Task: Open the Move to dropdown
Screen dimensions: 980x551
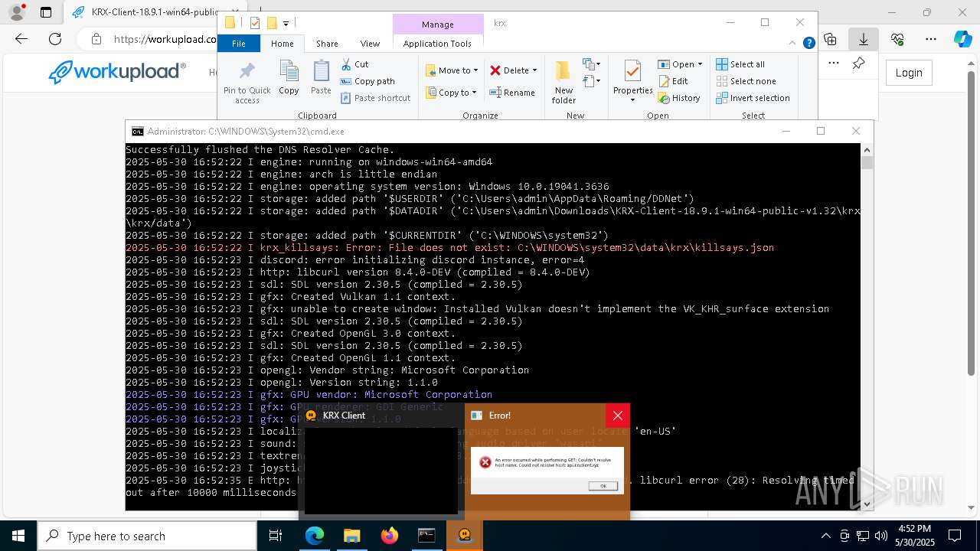Action: [x=452, y=70]
